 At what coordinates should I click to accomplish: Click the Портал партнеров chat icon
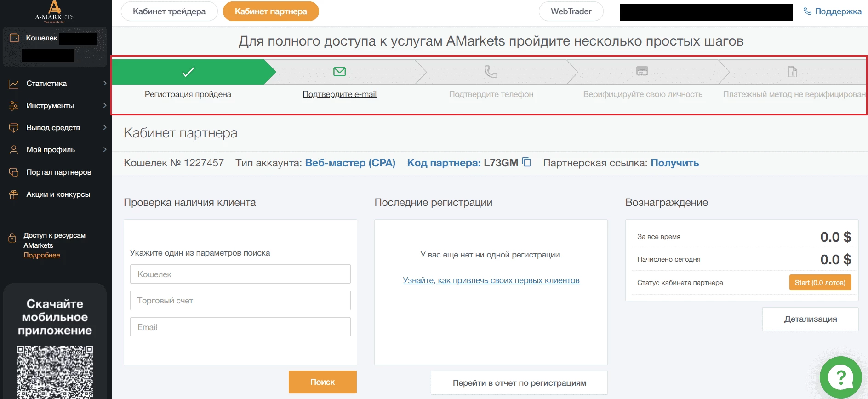pos(14,172)
